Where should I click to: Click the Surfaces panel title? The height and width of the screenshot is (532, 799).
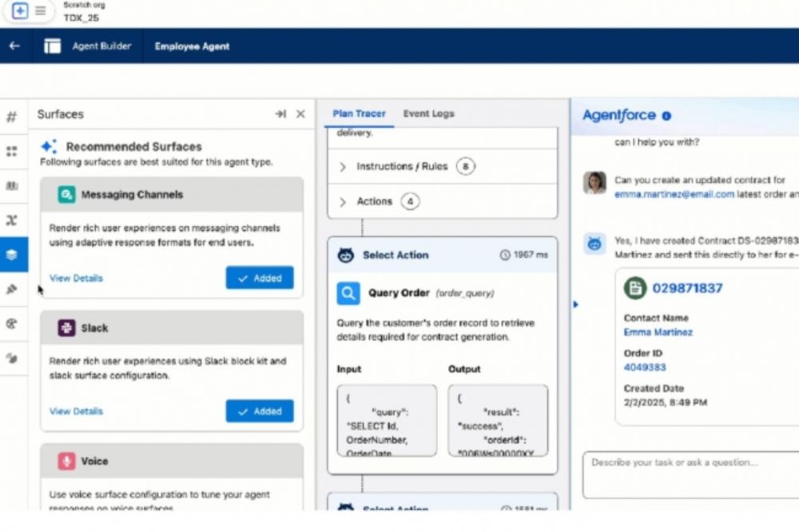[x=60, y=114]
